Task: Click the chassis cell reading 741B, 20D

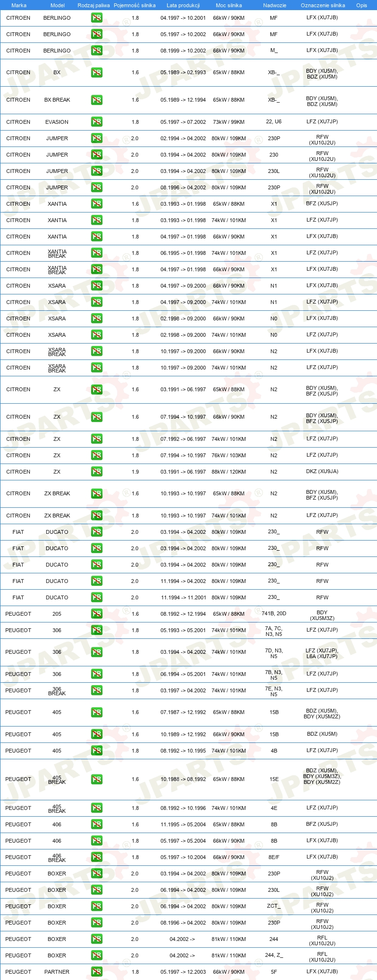Action: [274, 614]
